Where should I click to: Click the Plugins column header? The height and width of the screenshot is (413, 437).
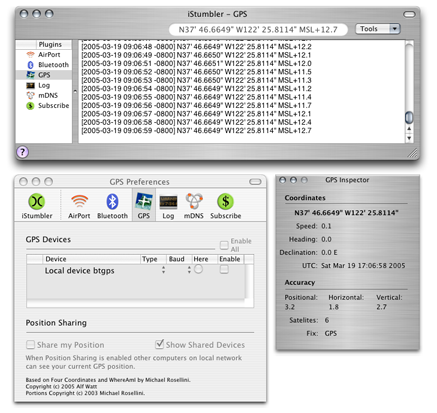[x=50, y=44]
